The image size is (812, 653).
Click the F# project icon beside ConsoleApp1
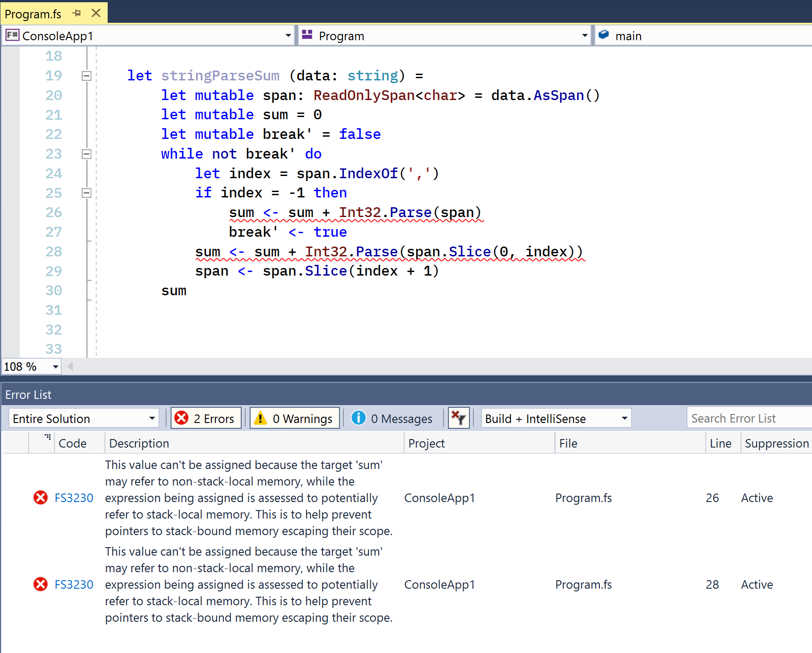click(x=12, y=35)
